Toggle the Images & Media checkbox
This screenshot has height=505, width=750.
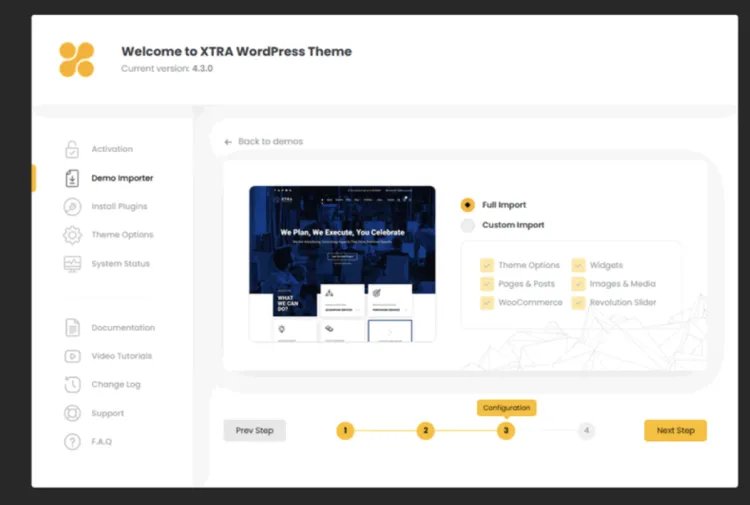(x=578, y=284)
